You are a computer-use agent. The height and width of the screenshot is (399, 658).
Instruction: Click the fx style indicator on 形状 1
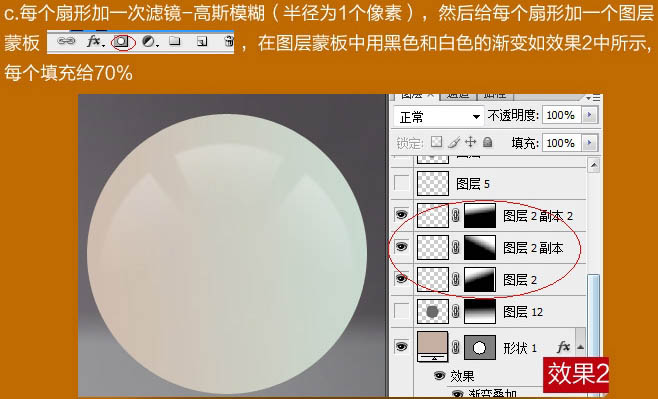(x=563, y=347)
